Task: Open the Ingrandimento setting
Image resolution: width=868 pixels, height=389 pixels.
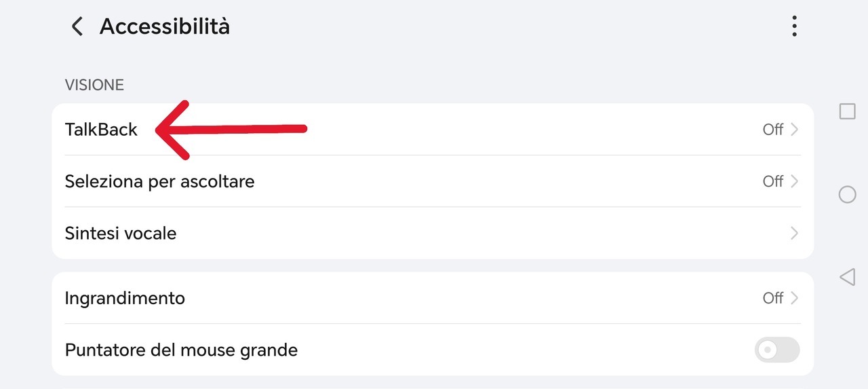Action: pos(433,298)
